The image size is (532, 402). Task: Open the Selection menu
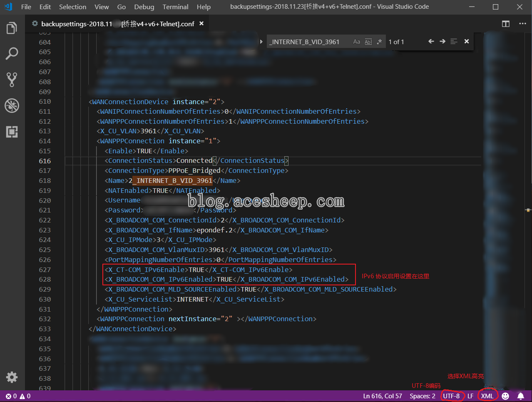tap(73, 7)
